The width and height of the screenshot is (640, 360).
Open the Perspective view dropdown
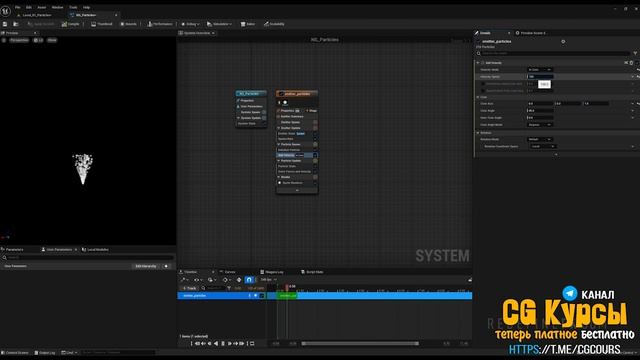click(x=19, y=40)
